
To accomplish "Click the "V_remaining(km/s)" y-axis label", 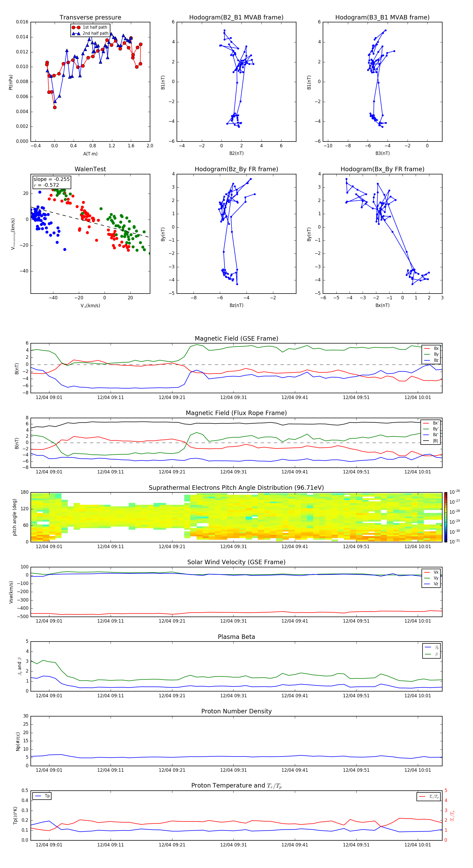I will click(x=13, y=234).
